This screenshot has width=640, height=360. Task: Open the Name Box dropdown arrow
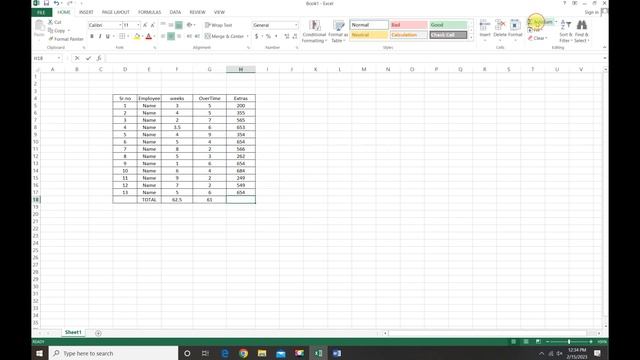(59, 58)
